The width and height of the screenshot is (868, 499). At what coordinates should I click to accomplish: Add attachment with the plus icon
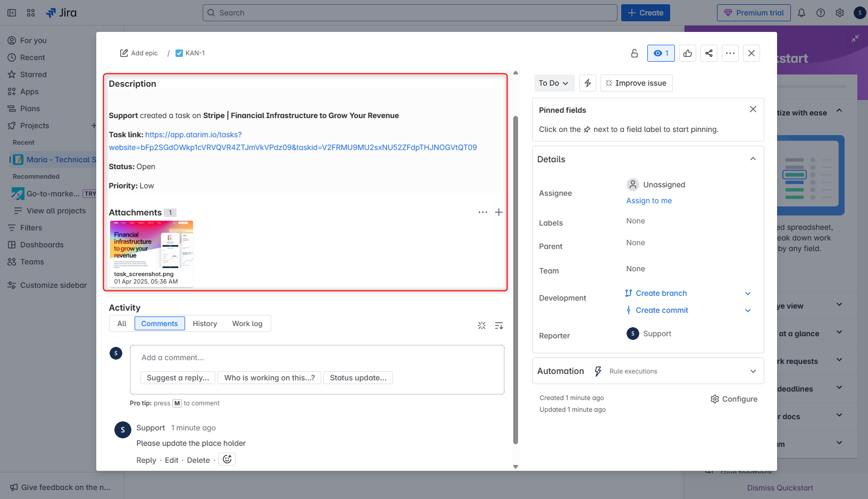499,212
